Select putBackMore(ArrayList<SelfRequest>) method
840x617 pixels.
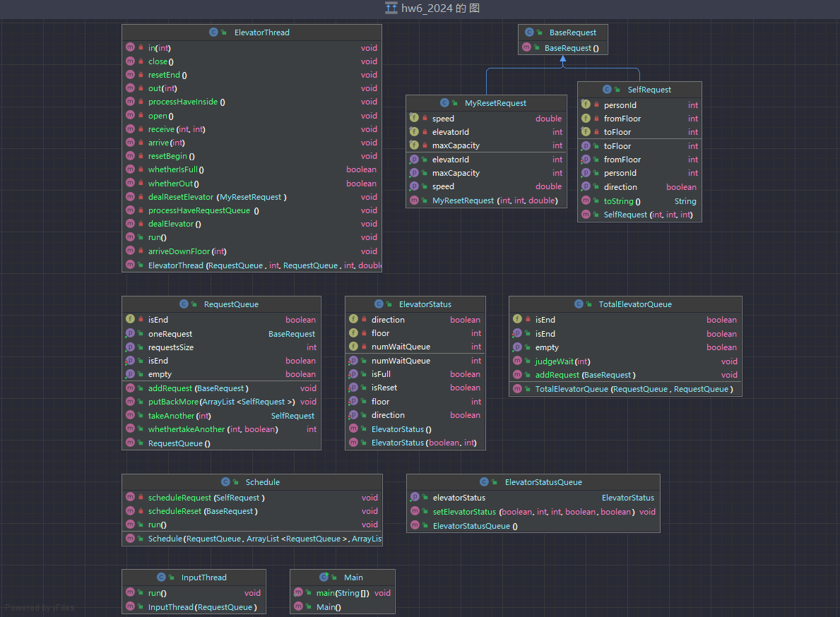point(221,402)
